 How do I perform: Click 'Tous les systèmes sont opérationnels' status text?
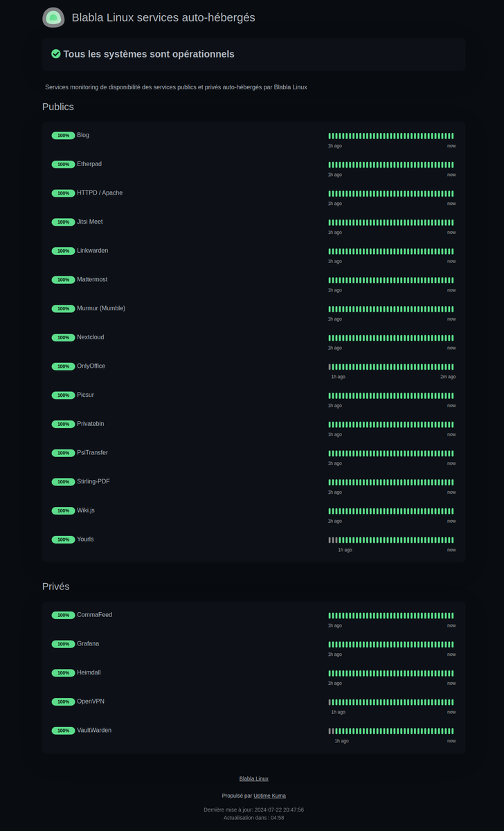[149, 54]
